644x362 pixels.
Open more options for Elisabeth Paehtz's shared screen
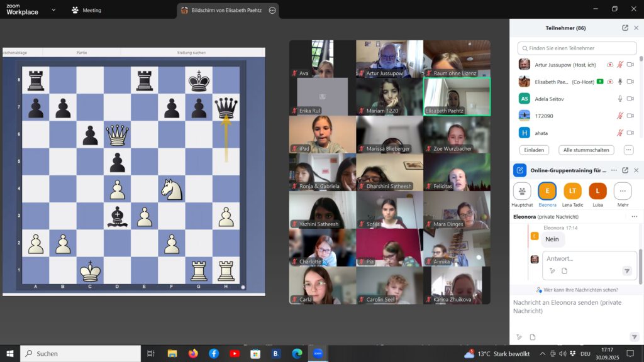272,10
